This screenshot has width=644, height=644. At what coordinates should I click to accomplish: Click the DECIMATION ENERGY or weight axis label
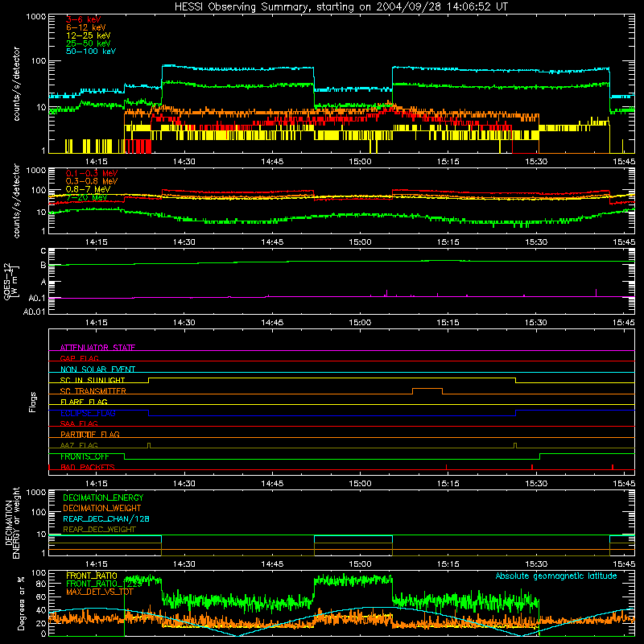pos(12,522)
